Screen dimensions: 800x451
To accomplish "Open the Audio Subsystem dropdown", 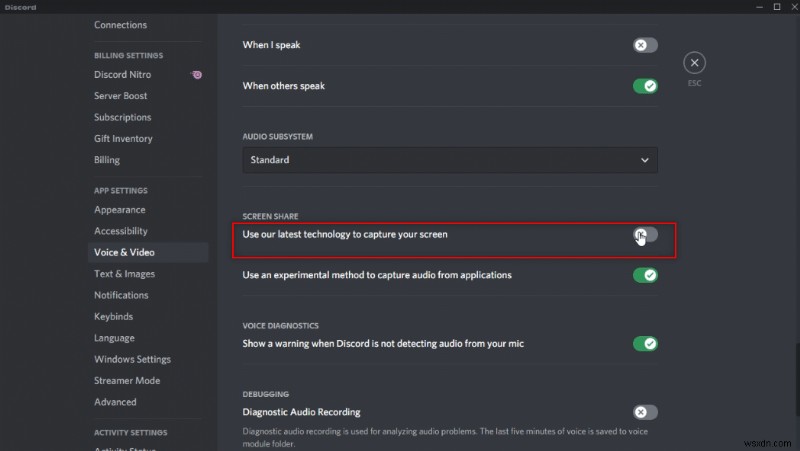I will [x=450, y=160].
